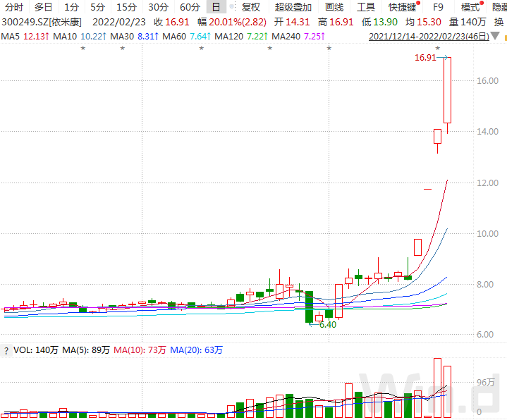This screenshot has width=507, height=420.
Task: Click the MA120 7.22 indicator label
Action: click(x=241, y=37)
